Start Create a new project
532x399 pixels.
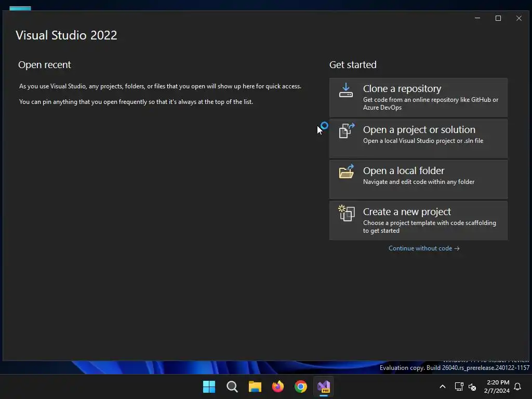click(418, 220)
